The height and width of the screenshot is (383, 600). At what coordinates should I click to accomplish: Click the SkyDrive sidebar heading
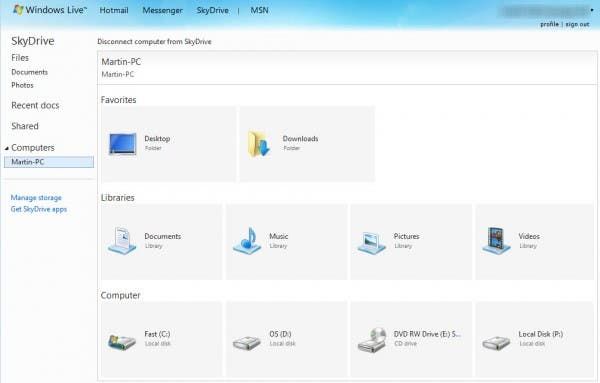[33, 41]
